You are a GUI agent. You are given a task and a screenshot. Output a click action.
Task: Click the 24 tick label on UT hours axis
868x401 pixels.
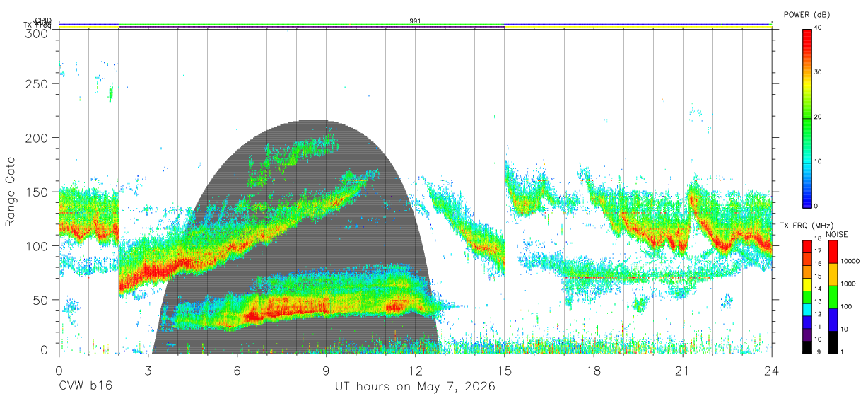771,370
